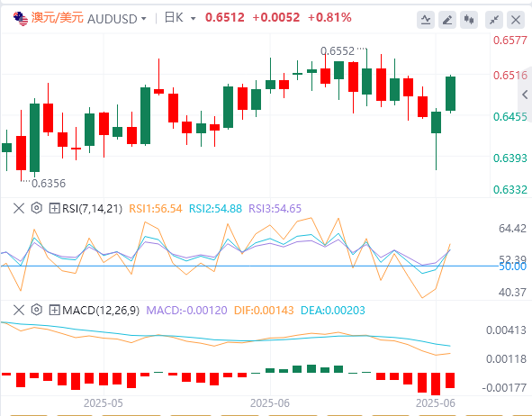
Task: Close the chart panel X button
Action: pyautogui.click(x=516, y=20)
